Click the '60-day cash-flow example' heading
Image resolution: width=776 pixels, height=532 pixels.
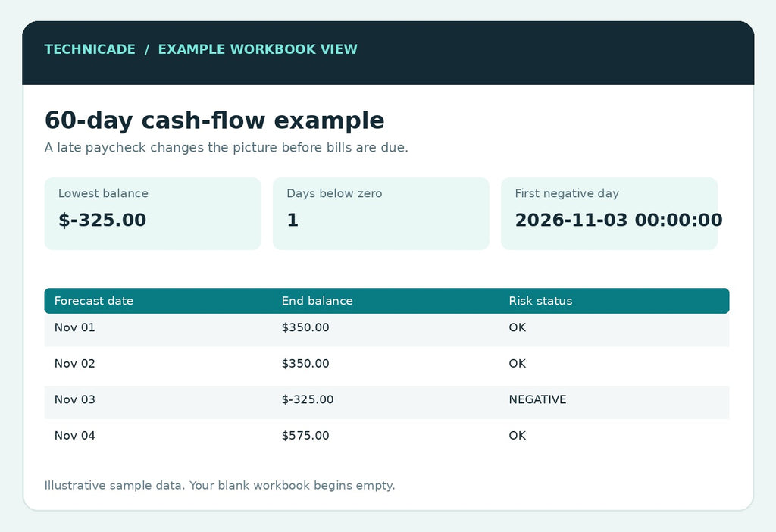(x=214, y=120)
